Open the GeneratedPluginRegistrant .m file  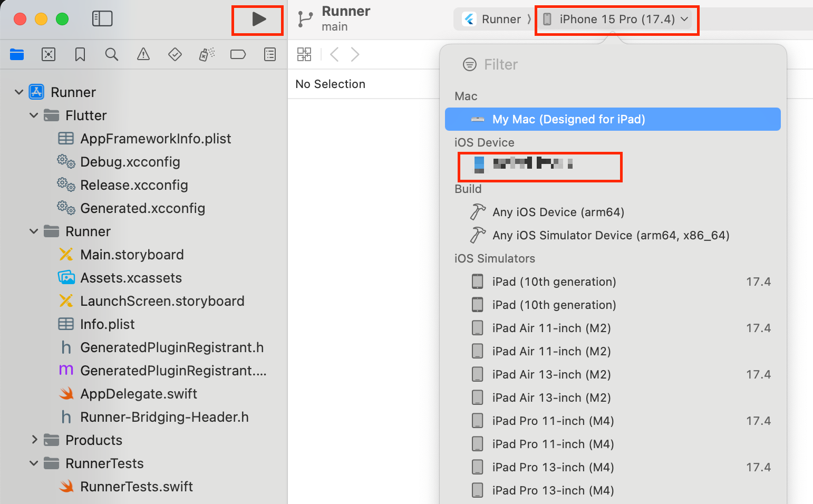click(173, 371)
